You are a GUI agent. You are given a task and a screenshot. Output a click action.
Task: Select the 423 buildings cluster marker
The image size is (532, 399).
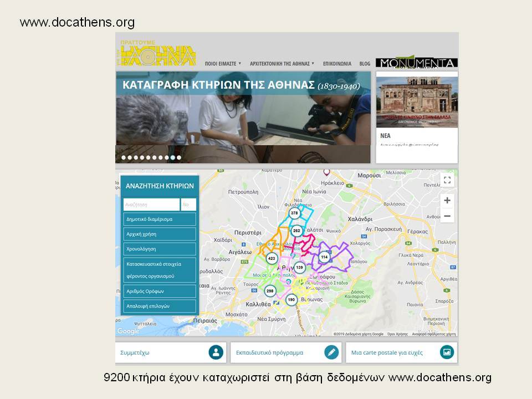pos(272,258)
